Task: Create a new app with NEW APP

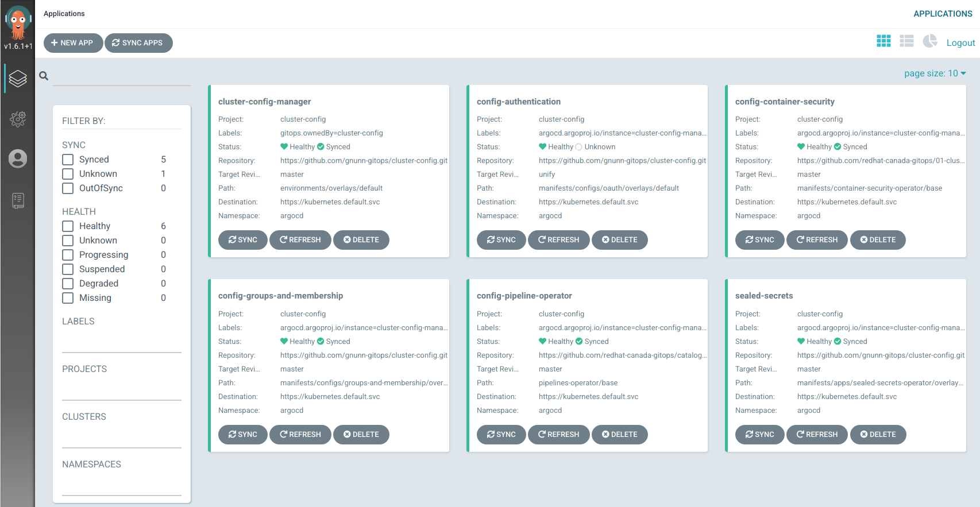Action: click(73, 43)
